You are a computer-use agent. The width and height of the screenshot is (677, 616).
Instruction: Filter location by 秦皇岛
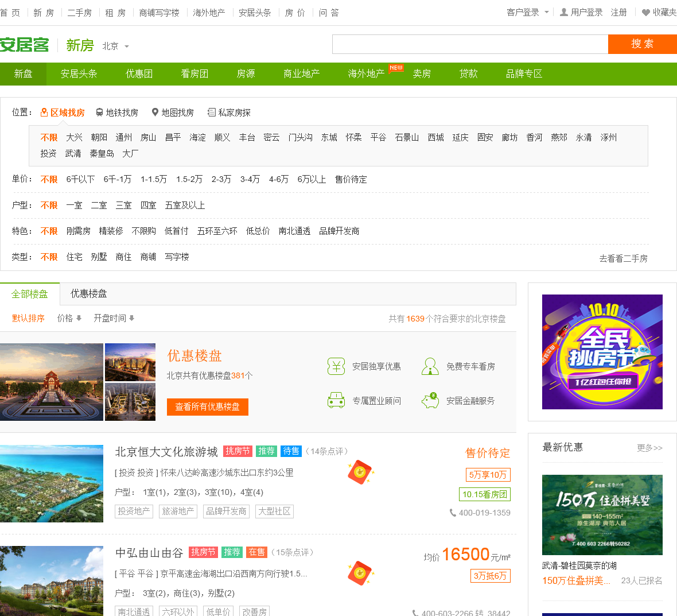[102, 153]
